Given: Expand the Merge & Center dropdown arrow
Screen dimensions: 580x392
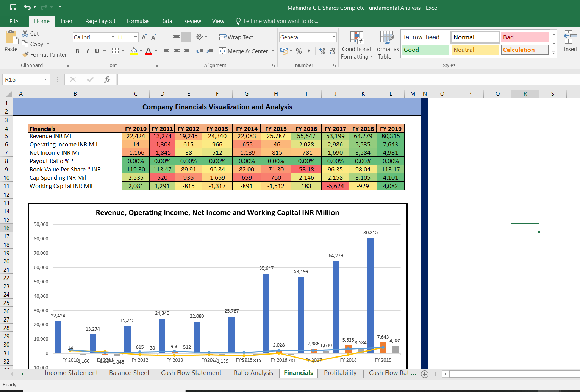Looking at the screenshot, I should pos(273,51).
